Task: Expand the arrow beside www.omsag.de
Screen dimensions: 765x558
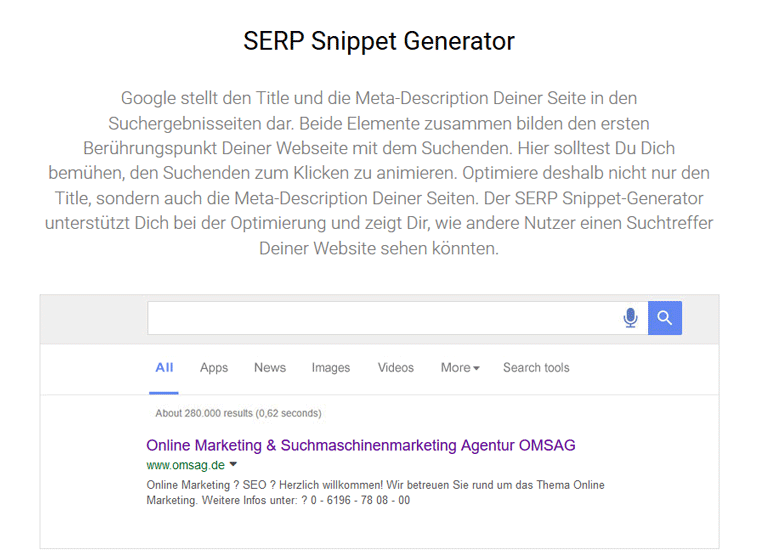Action: (233, 465)
